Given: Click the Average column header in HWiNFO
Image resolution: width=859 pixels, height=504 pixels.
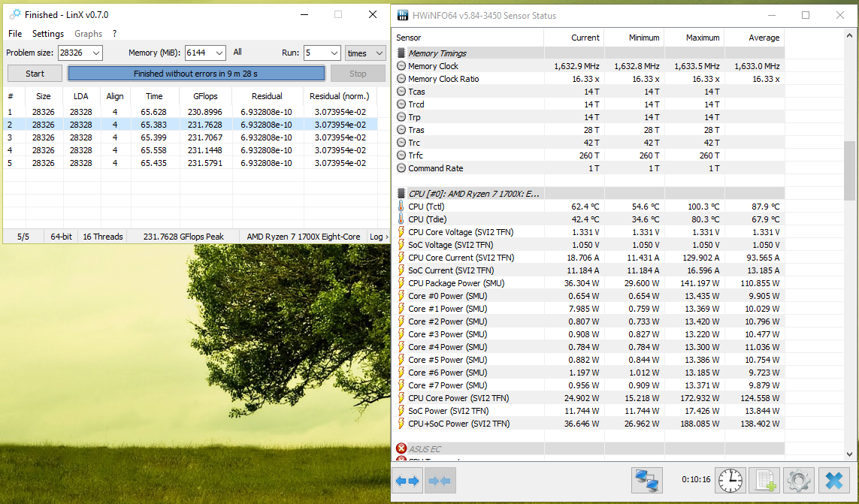Looking at the screenshot, I should [x=755, y=38].
